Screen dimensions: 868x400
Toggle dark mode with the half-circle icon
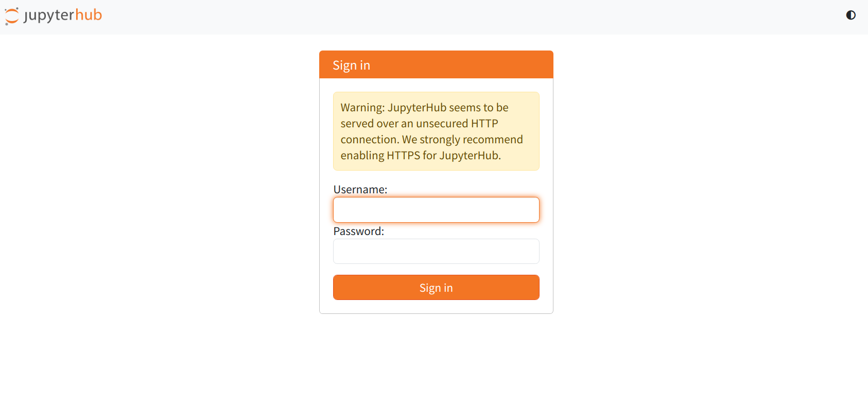coord(850,15)
